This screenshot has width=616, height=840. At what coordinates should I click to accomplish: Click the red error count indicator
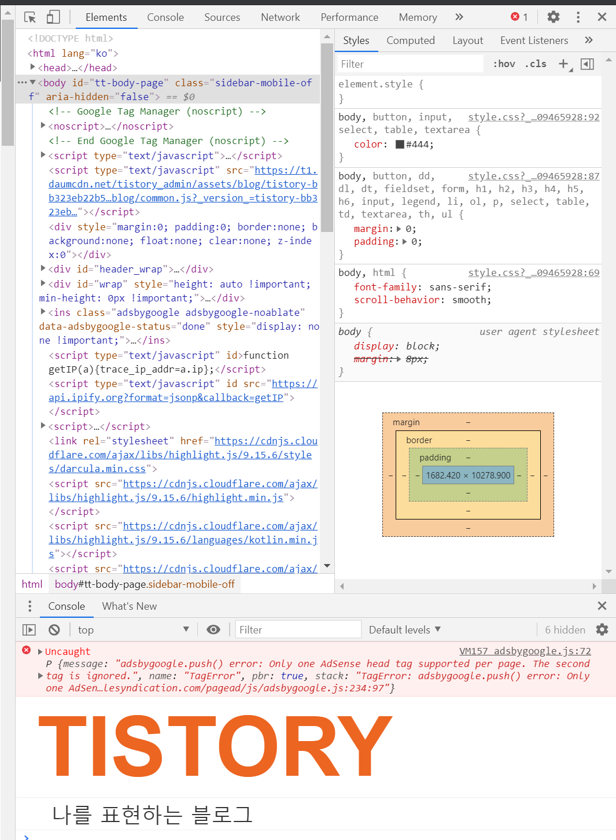click(x=519, y=17)
